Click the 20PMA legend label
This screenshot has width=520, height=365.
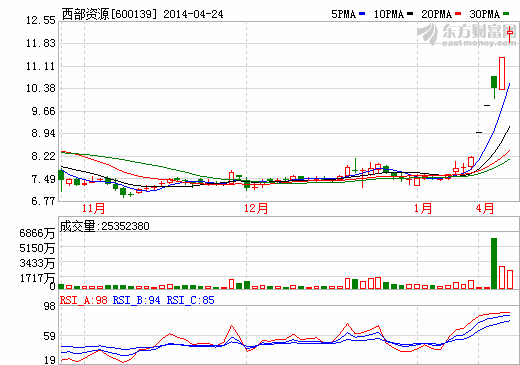tap(437, 14)
